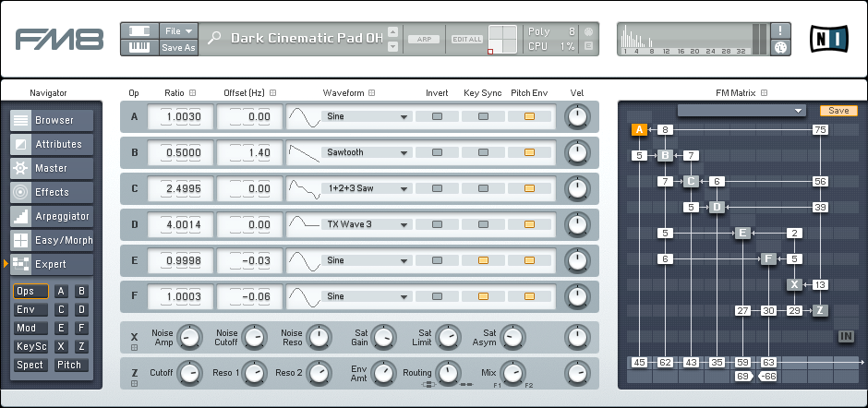Viewport: 868px width, 408px height.
Task: Open the File dropdown menu
Action: [179, 31]
